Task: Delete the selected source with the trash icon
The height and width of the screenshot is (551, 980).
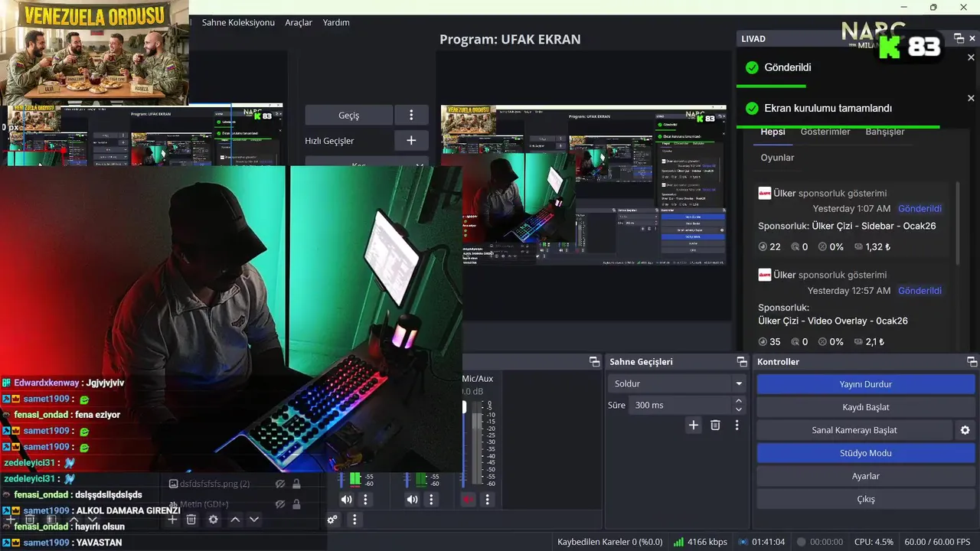Action: 191,520
